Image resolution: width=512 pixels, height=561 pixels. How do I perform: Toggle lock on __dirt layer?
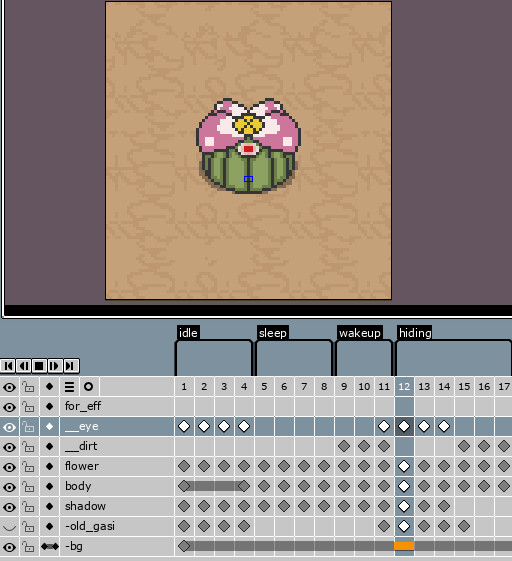tap(29, 447)
